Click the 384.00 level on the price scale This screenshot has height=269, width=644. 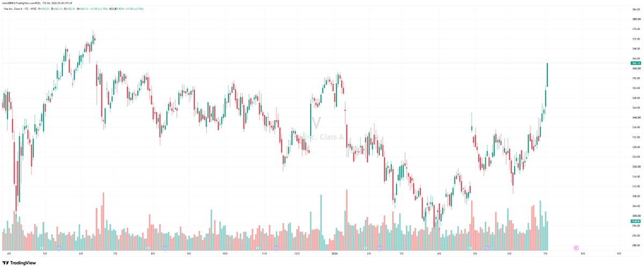[636, 9]
